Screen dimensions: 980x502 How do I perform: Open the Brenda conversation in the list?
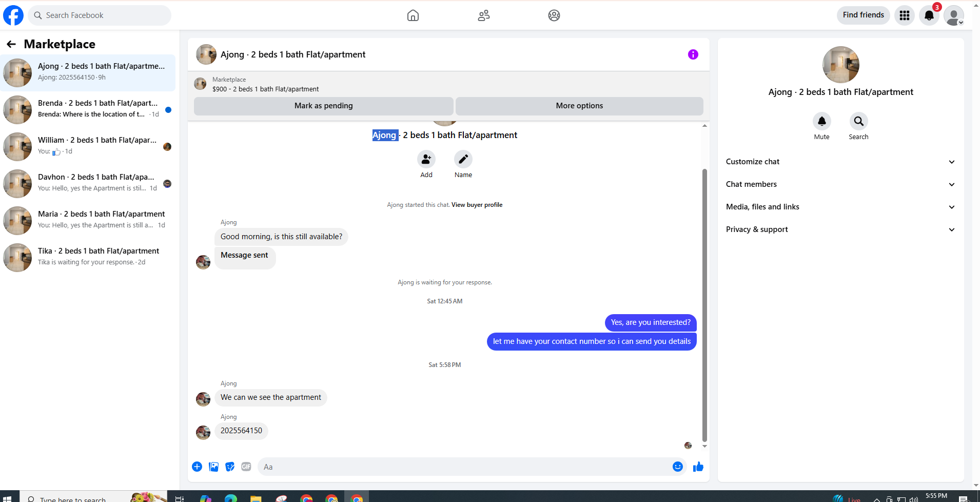[x=88, y=110]
